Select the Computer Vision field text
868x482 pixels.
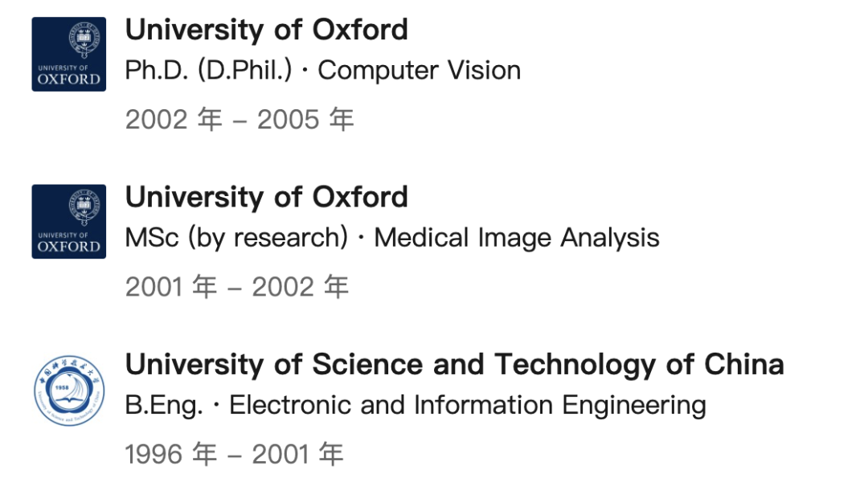point(420,71)
